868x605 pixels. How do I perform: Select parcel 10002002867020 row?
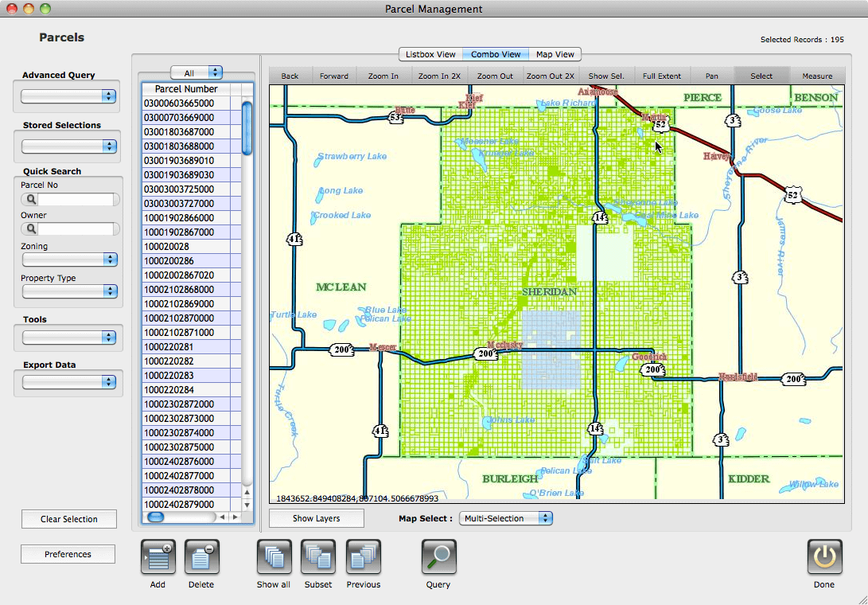point(192,275)
